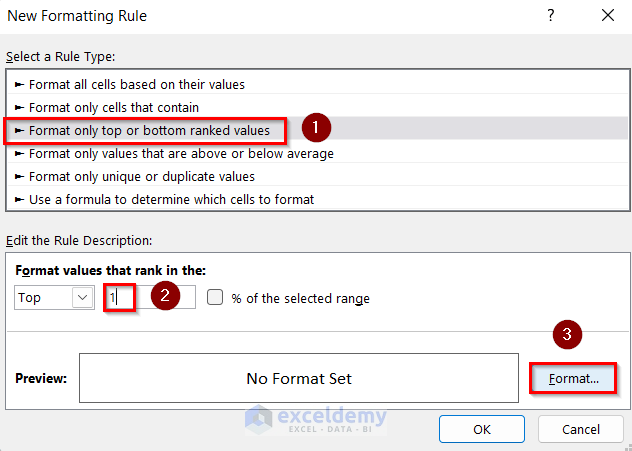This screenshot has height=451, width=632.
Task: Close the New Formatting Rule dialog
Action: [x=609, y=15]
